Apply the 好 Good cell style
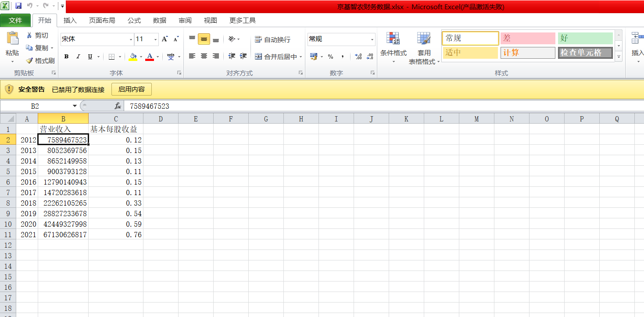The height and width of the screenshot is (317, 644). [x=586, y=39]
